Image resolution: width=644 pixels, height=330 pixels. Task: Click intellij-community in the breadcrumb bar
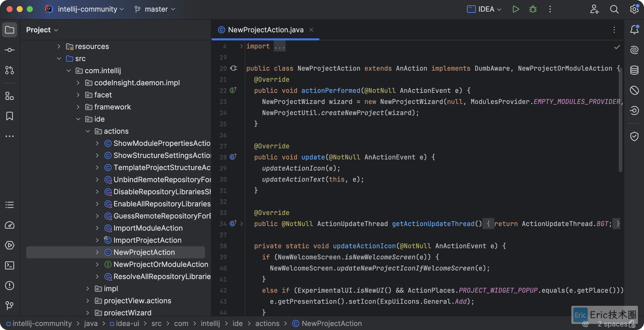pyautogui.click(x=39, y=323)
